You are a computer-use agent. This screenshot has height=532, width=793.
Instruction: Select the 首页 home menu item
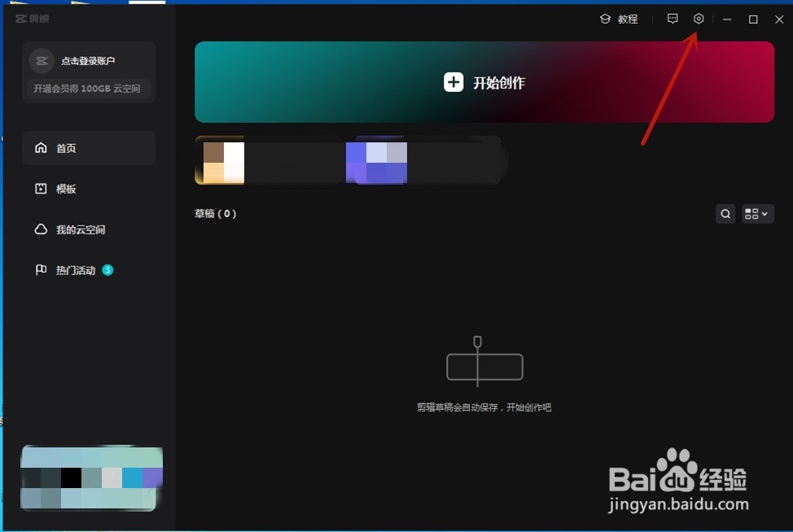[89, 148]
